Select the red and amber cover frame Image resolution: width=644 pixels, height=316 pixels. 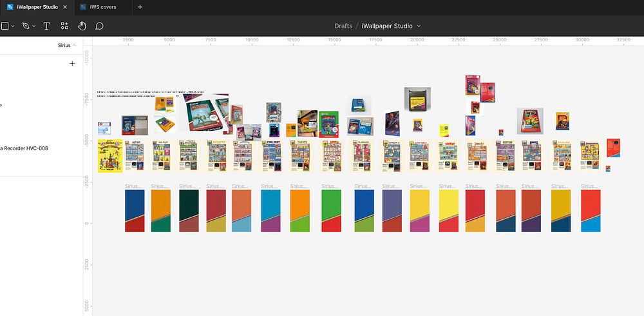pyautogui.click(x=475, y=211)
